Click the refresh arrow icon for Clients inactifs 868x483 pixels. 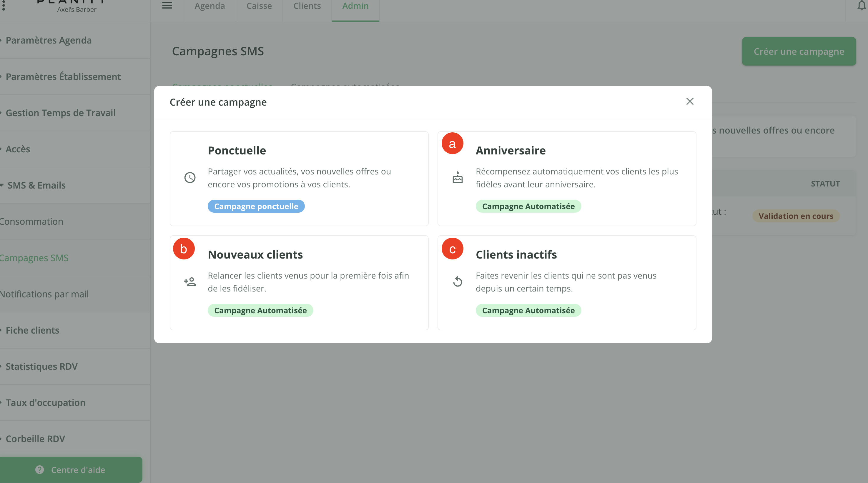tap(457, 282)
